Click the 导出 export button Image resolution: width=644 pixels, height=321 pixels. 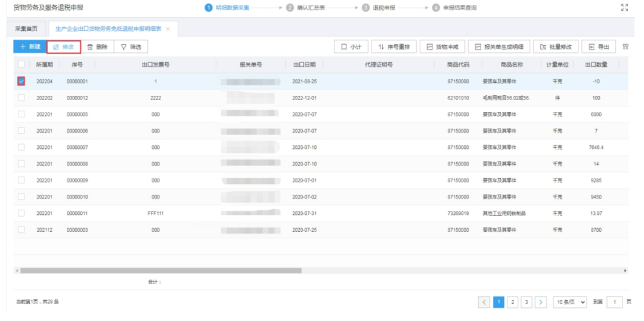click(x=599, y=47)
